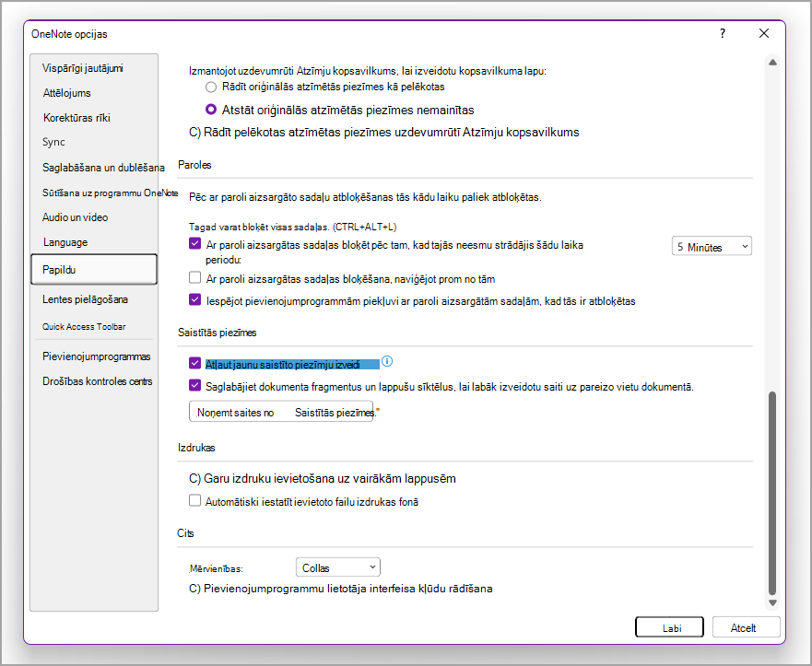Switch to 'Attēlojums' category

pos(66,93)
